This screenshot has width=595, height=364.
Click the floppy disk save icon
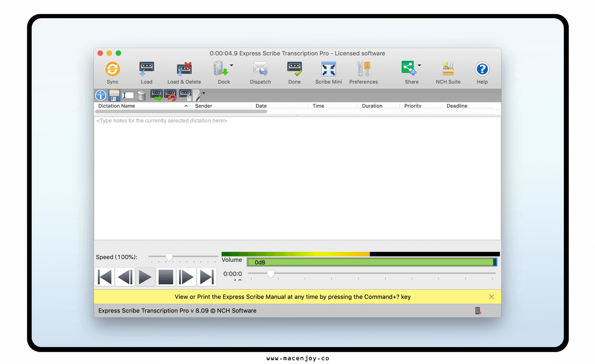115,95
